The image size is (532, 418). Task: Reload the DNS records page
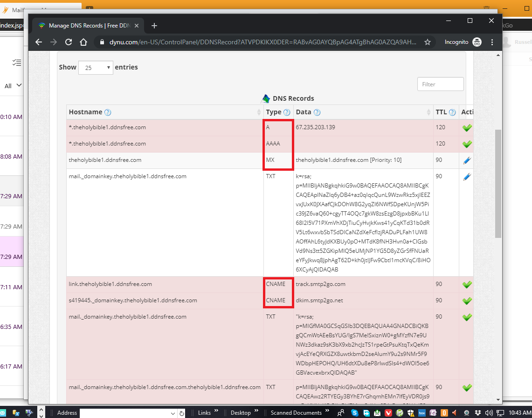point(69,42)
